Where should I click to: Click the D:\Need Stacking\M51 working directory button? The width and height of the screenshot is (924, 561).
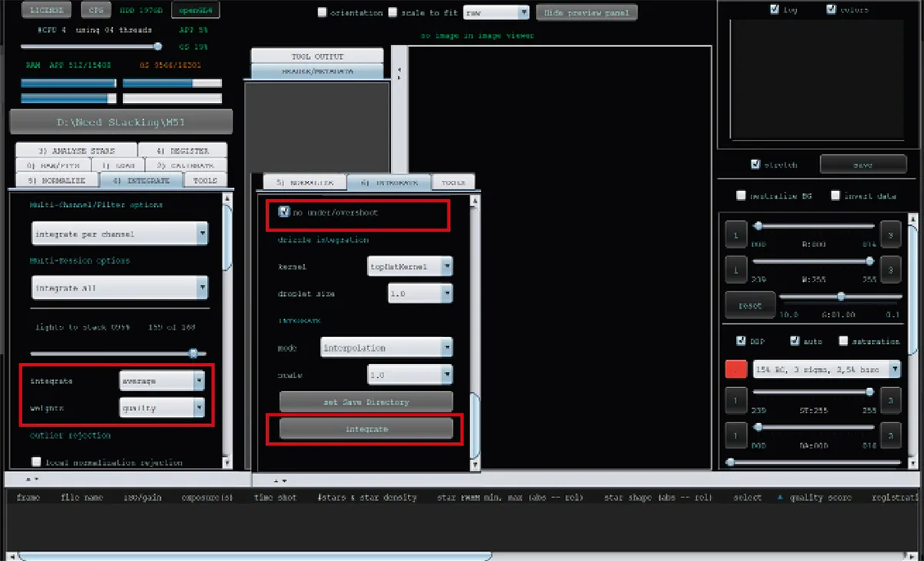click(121, 122)
